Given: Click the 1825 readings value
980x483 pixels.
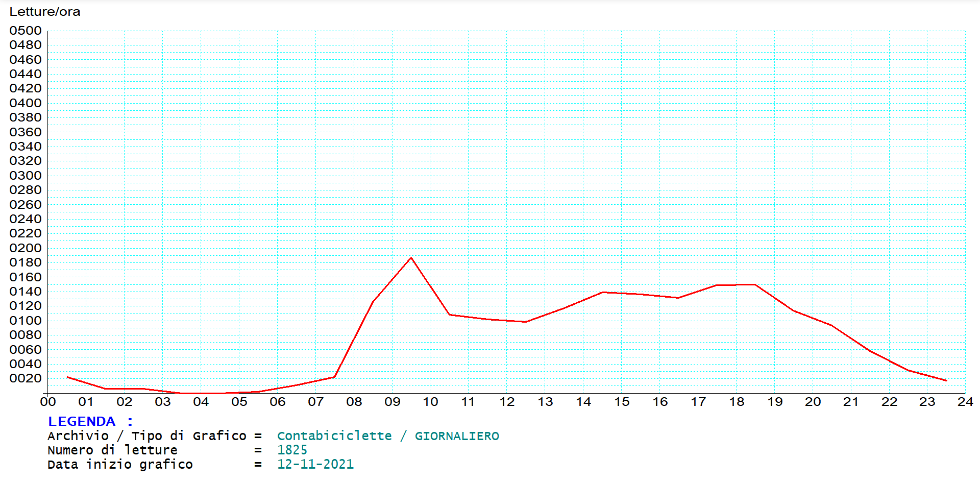Looking at the screenshot, I should (x=292, y=450).
